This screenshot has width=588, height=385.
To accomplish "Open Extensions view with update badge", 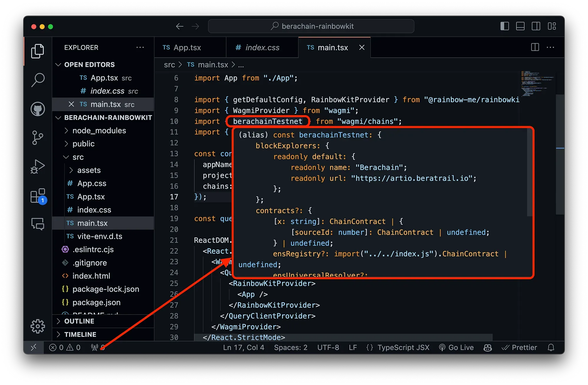I will click(38, 196).
